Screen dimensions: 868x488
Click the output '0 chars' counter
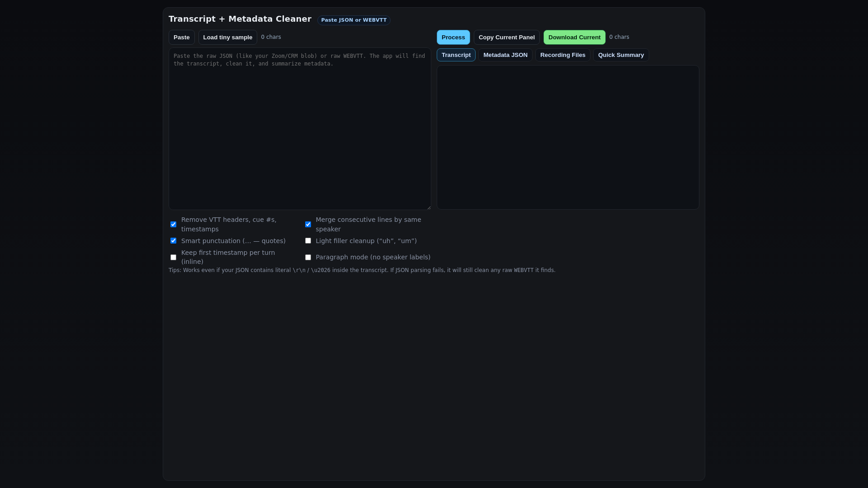tap(619, 37)
